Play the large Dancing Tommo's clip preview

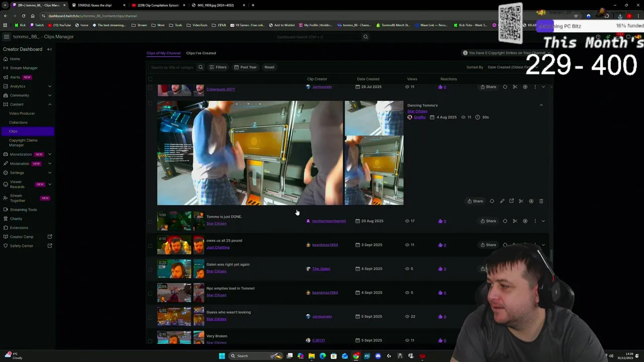coord(250,153)
